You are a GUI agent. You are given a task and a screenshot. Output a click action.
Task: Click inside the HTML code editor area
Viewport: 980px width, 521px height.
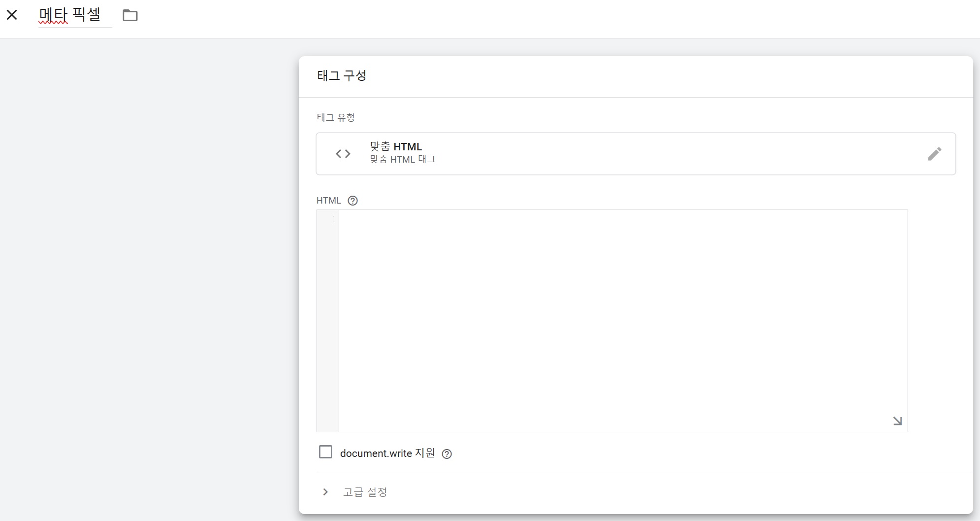tap(623, 321)
